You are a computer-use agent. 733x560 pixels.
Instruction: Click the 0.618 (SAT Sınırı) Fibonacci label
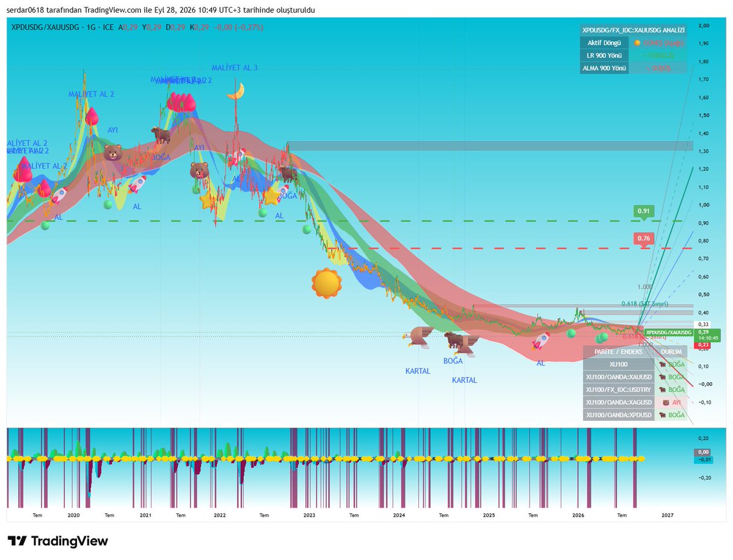645,304
